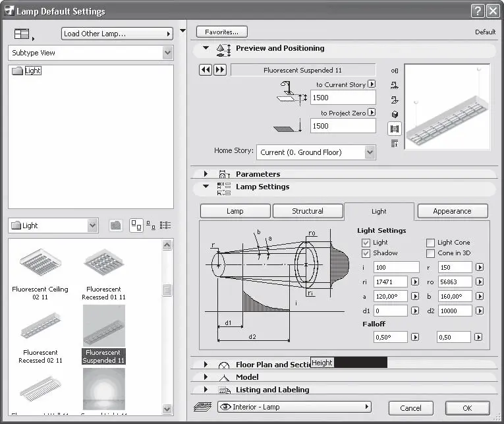
Task: Collapse the Lamp Settings panel
Action: pos(206,186)
